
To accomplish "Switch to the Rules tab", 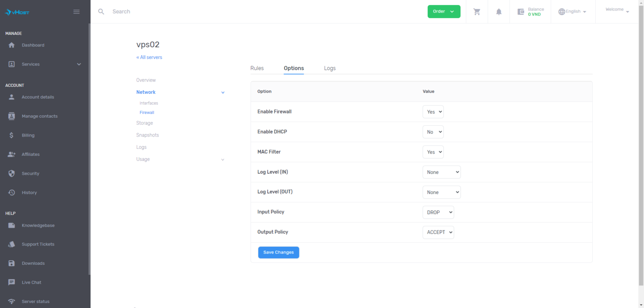I will [x=257, y=68].
